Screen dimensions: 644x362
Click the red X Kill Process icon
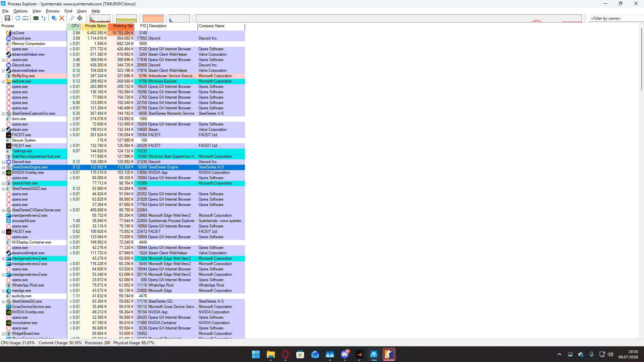click(62, 18)
